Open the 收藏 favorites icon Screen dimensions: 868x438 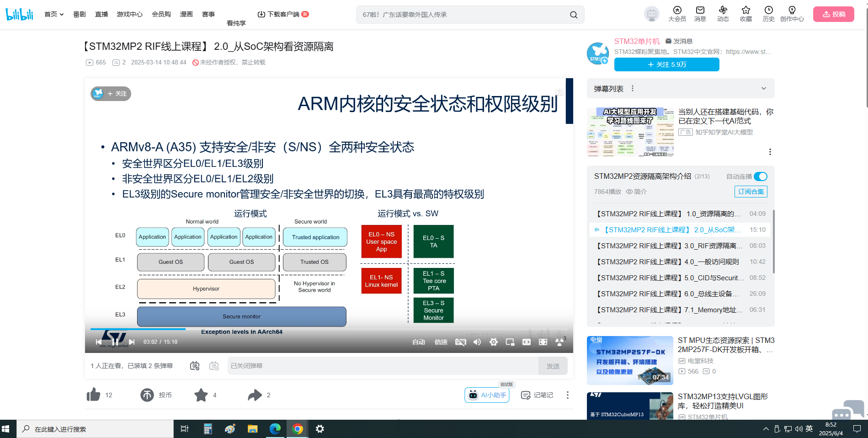746,14
